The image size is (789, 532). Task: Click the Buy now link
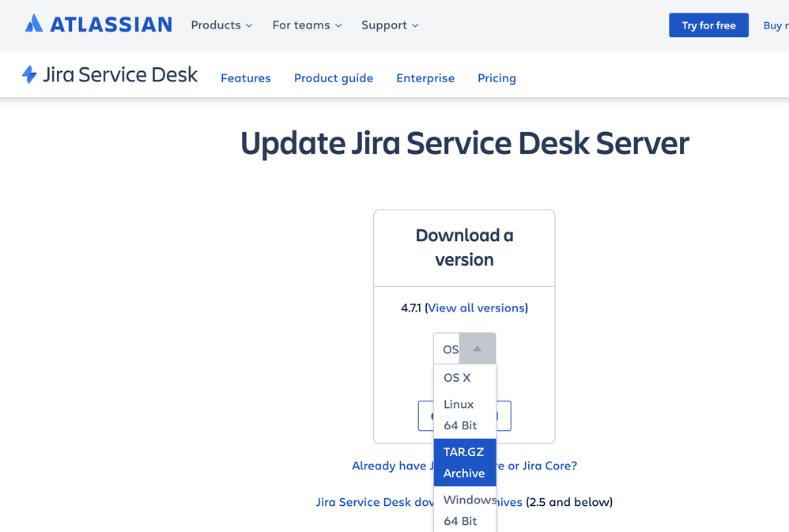tap(776, 25)
